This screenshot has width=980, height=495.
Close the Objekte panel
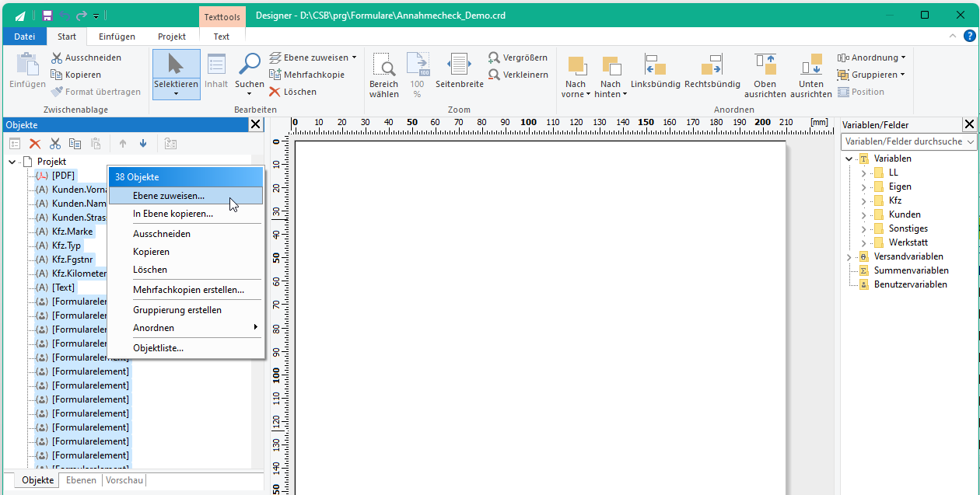pyautogui.click(x=256, y=124)
